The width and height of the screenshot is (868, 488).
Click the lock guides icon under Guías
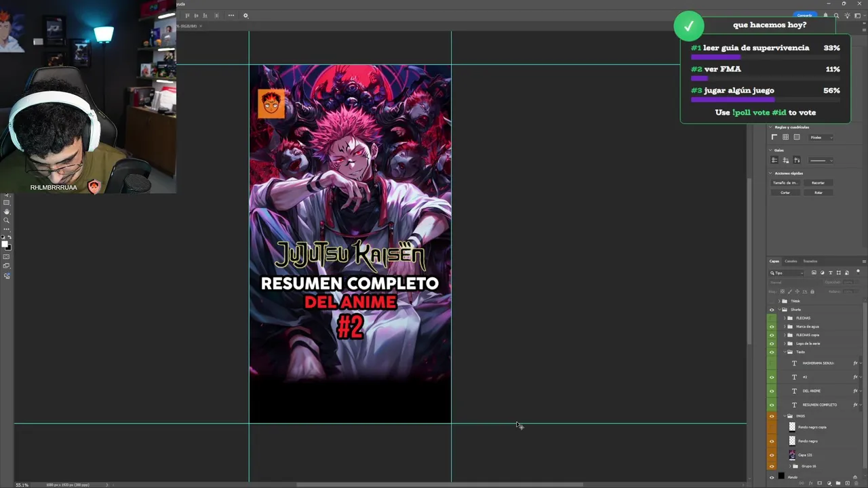click(x=785, y=160)
